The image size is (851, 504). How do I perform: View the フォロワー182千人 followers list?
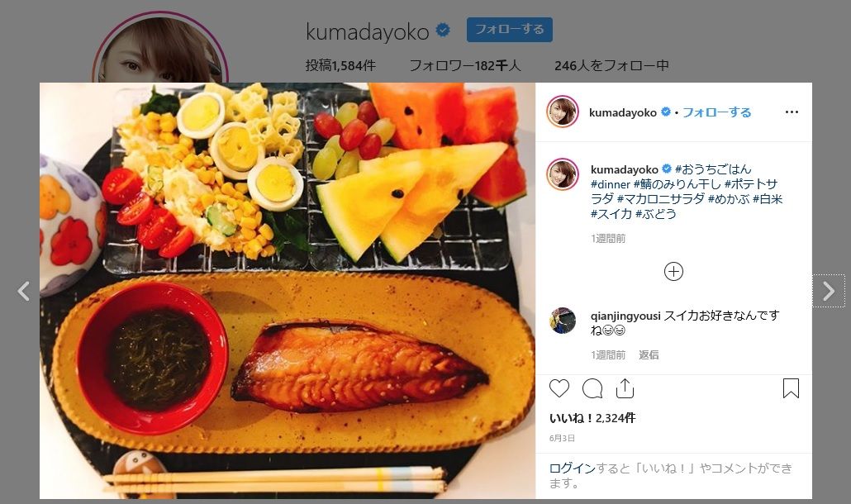coord(465,65)
